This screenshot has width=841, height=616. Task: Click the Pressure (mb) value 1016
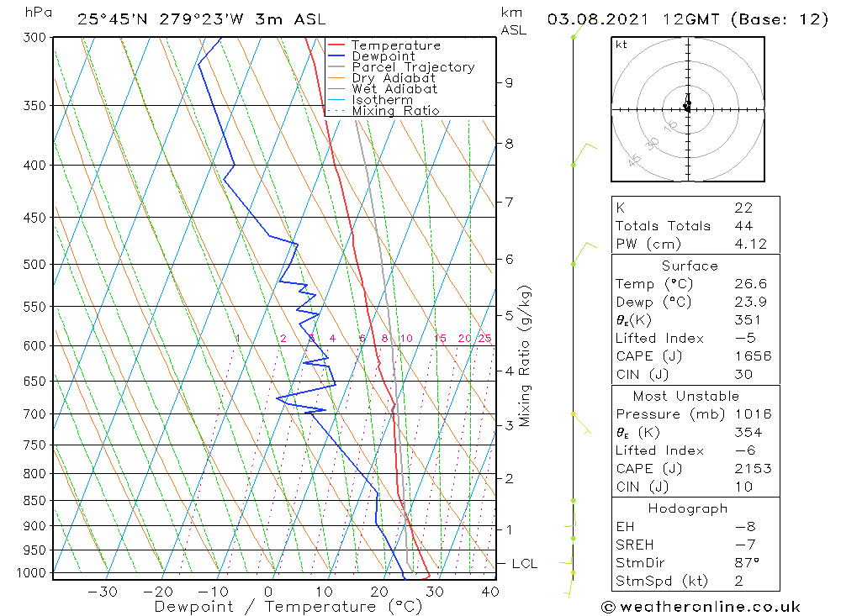click(753, 414)
